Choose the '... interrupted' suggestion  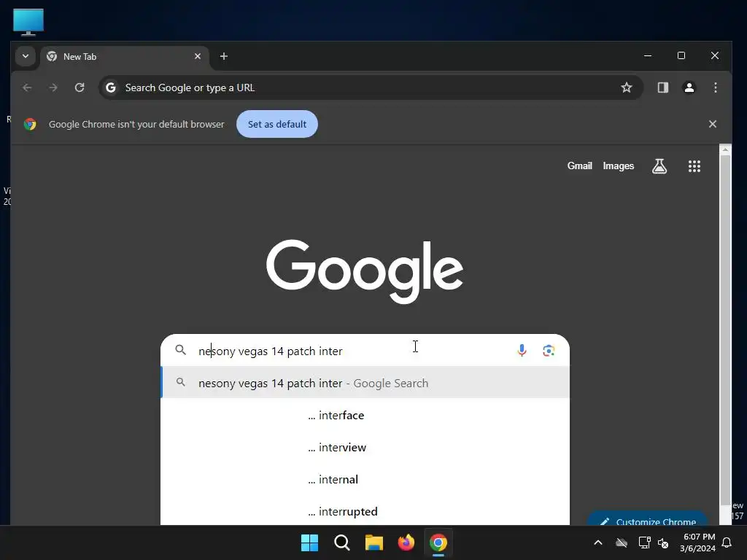pos(365,511)
